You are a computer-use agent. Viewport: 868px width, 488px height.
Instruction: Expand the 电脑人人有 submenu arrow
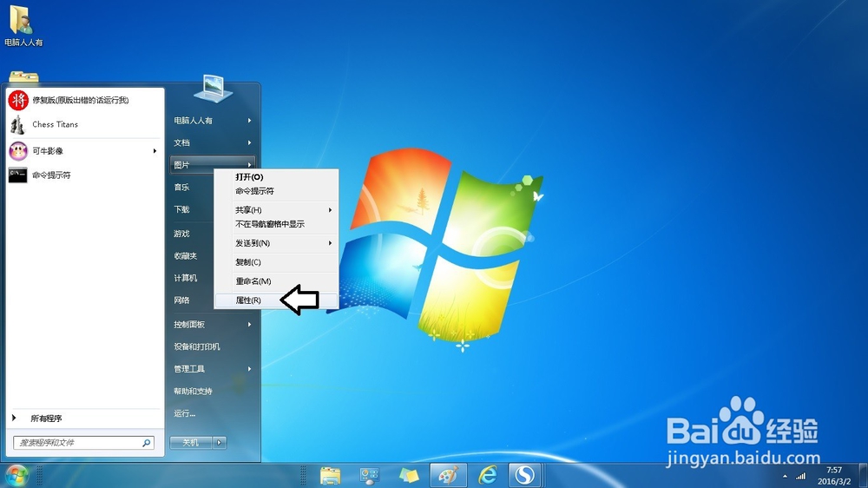[250, 120]
